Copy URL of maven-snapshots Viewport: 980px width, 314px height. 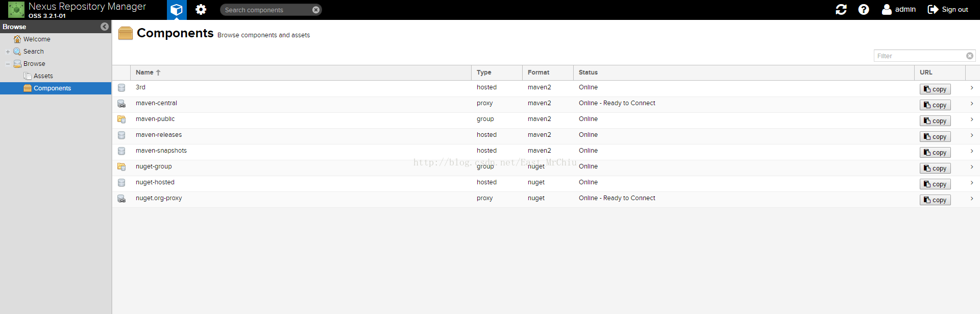935,153
